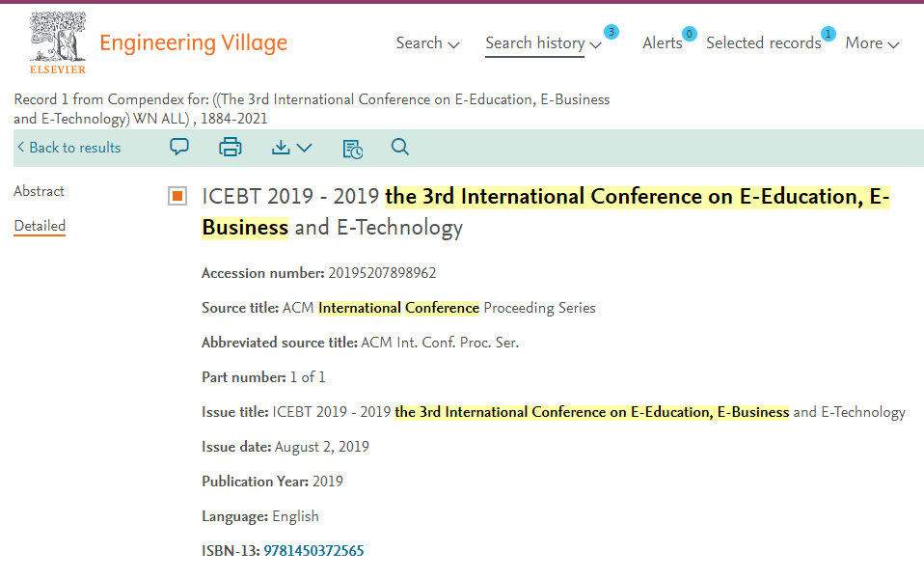Click Search history badge showing 3

coord(611,32)
